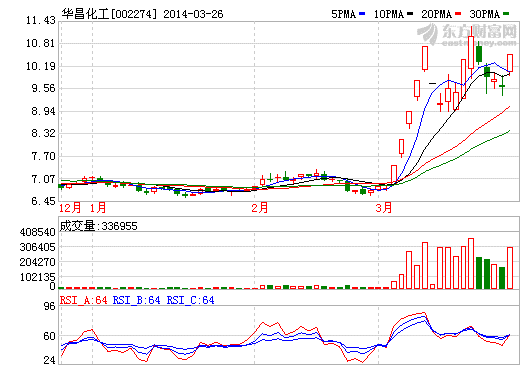Click the 10.19 price axis label
Viewport: 520px width, 365px height.
pos(41,66)
